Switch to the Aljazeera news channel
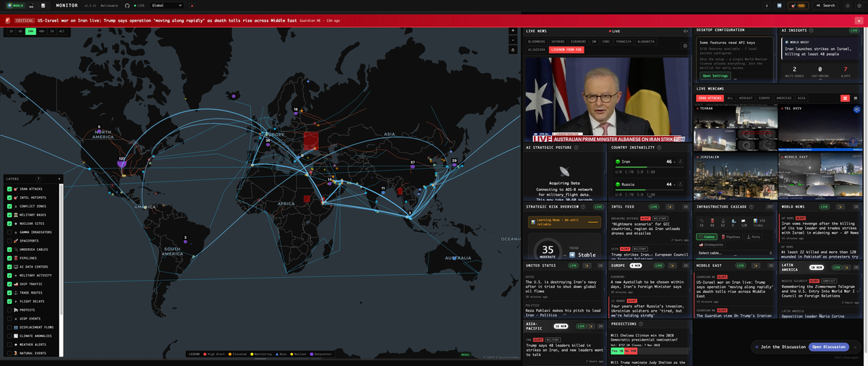 (x=536, y=50)
